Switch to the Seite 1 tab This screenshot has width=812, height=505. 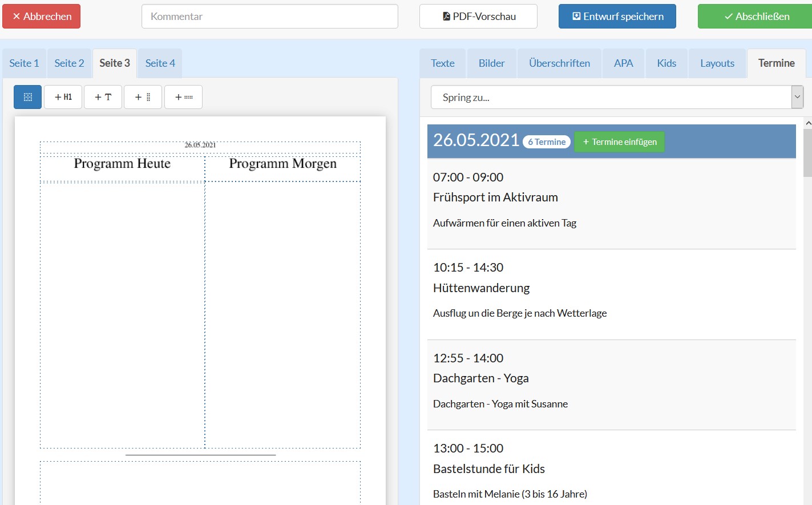tap(24, 63)
